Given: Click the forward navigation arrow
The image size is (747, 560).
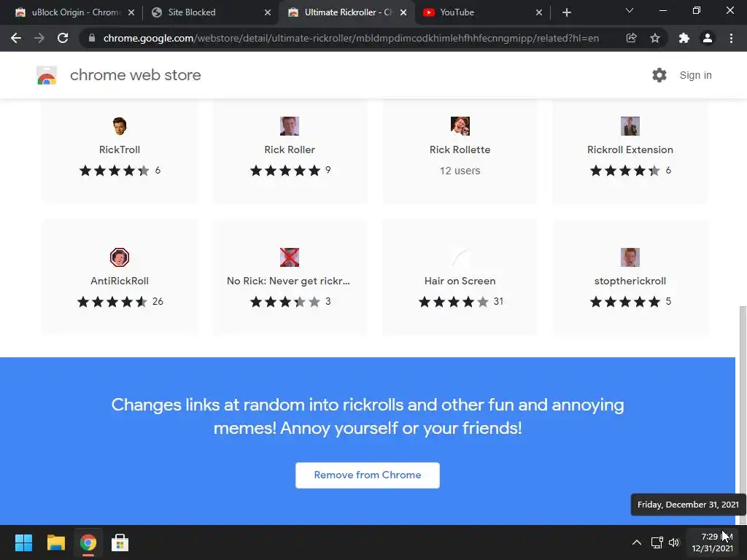Looking at the screenshot, I should point(39,38).
